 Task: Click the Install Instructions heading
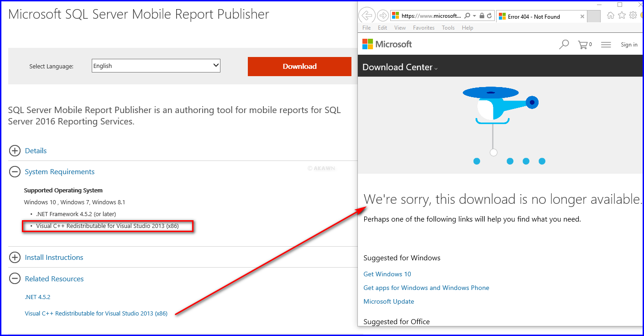pyautogui.click(x=54, y=257)
